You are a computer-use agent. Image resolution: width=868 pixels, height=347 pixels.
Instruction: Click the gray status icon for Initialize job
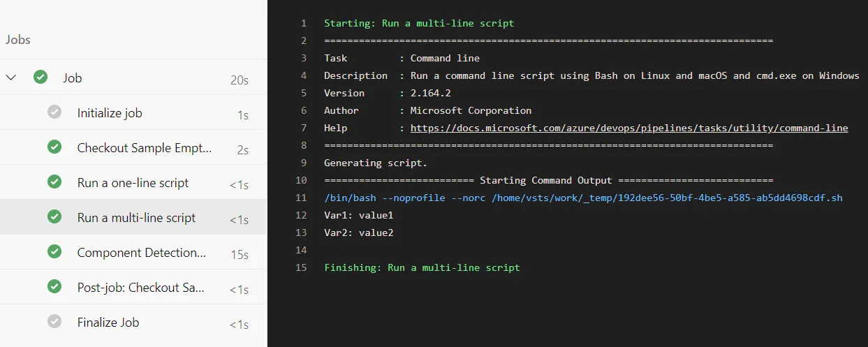(54, 112)
